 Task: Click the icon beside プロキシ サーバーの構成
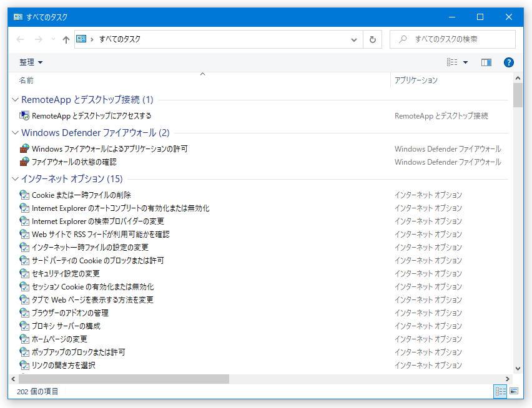point(24,326)
